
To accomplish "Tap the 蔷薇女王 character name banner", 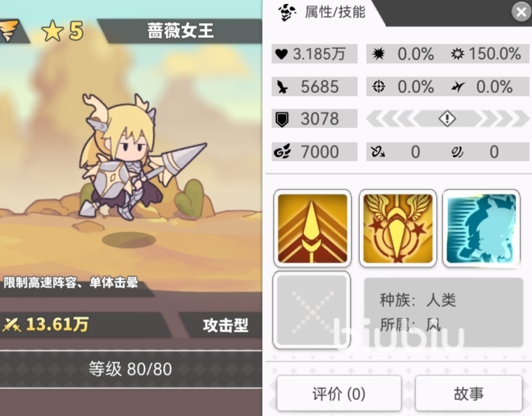I will point(181,31).
